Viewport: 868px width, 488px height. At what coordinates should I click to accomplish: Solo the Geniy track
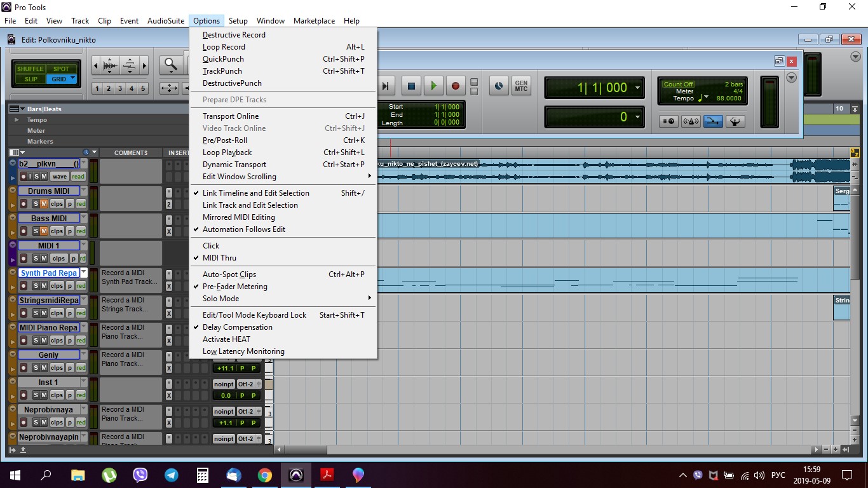point(36,368)
